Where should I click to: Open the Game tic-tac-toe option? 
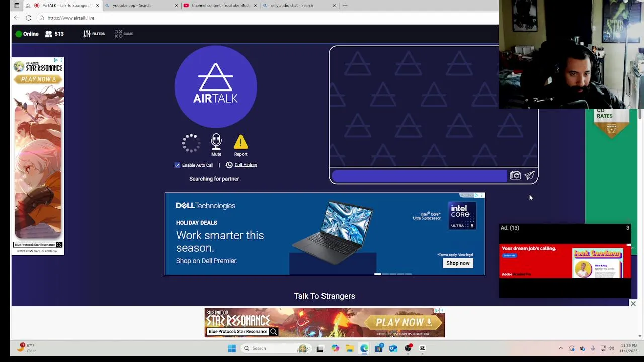[123, 34]
